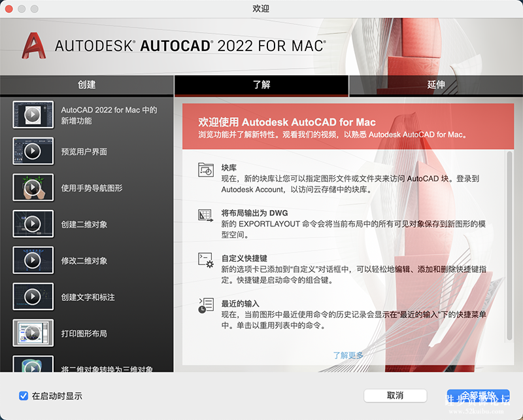Click the content pane vertical scrollbar
The width and height of the screenshot is (523, 420).
click(x=509, y=246)
